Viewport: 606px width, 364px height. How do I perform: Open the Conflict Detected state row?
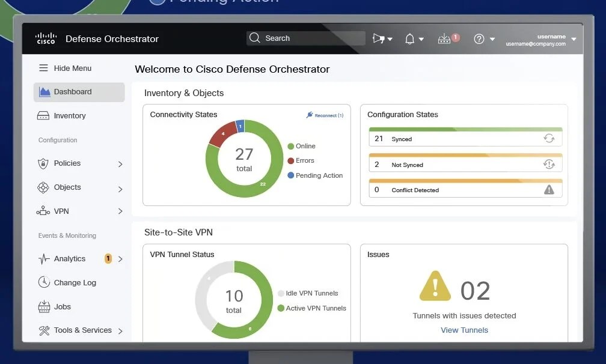(465, 189)
